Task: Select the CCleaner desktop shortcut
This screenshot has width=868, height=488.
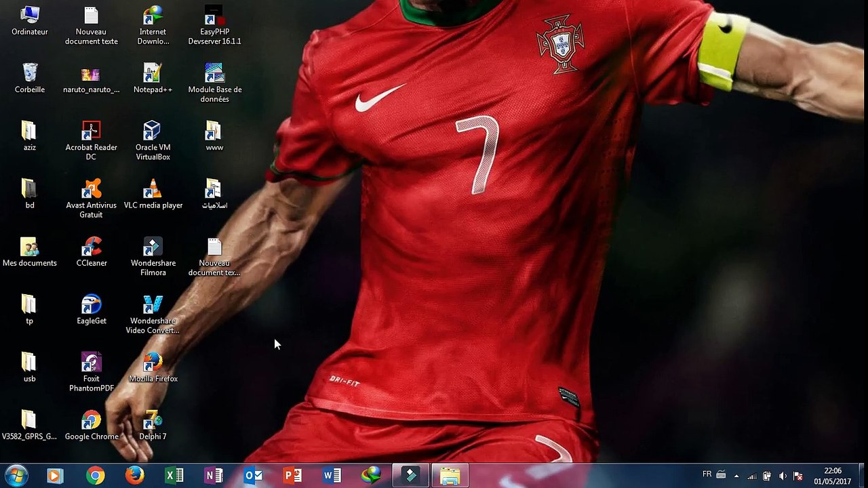Action: [x=92, y=252]
